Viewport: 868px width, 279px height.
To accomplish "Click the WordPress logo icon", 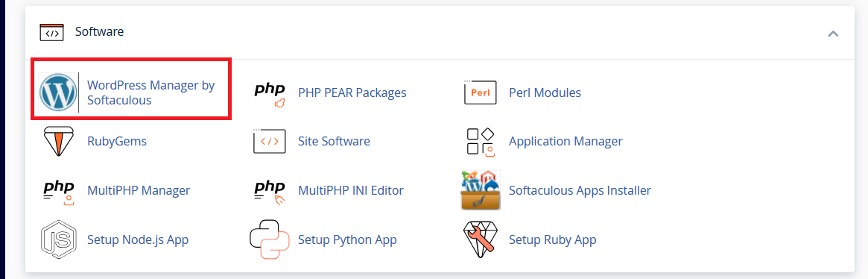I will (58, 93).
